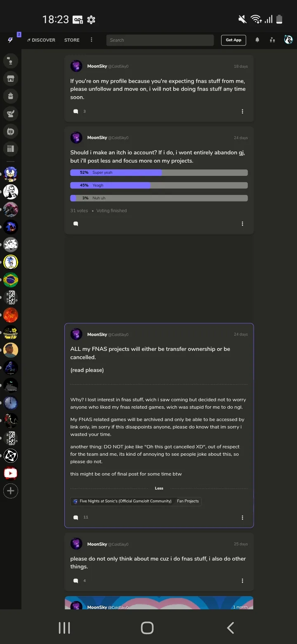Open Five Nights at Sonic's community tag
Viewport: 297px width, 644px height.
(x=122, y=501)
